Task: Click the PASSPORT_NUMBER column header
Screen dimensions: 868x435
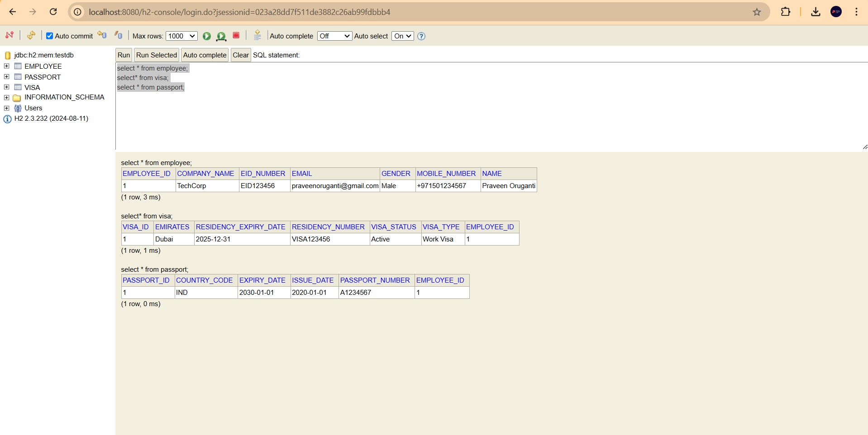Action: point(375,280)
